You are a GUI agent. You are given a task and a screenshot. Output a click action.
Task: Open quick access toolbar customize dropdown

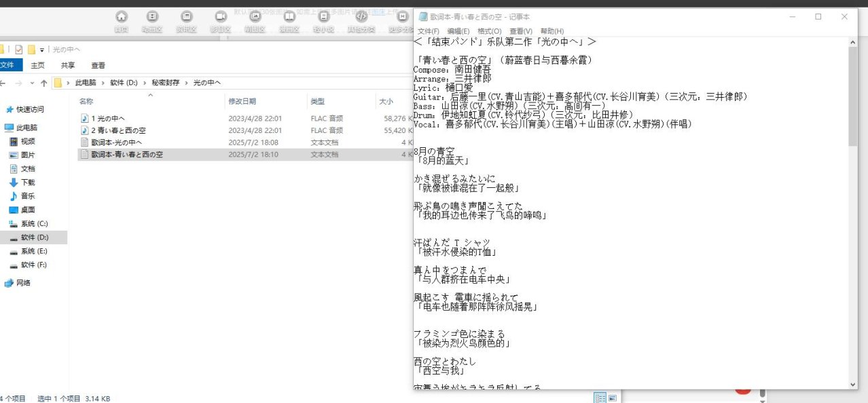coord(42,50)
